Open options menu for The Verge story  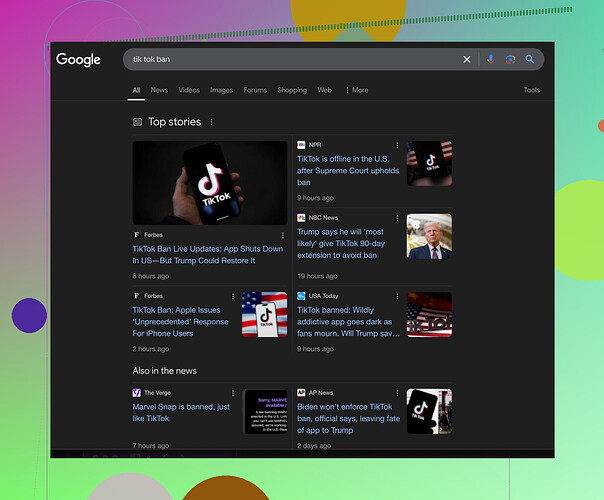click(x=233, y=393)
